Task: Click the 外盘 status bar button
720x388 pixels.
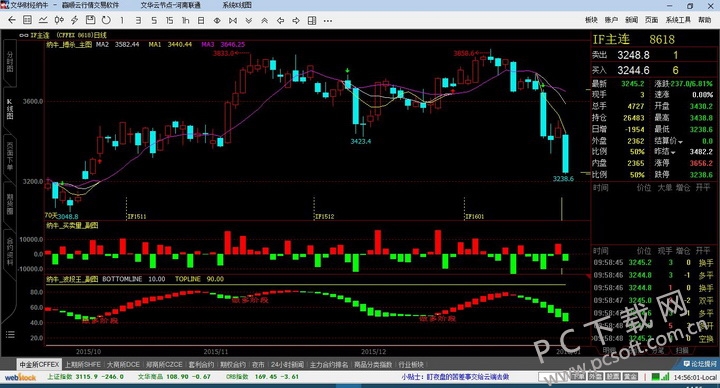Action: [595, 377]
